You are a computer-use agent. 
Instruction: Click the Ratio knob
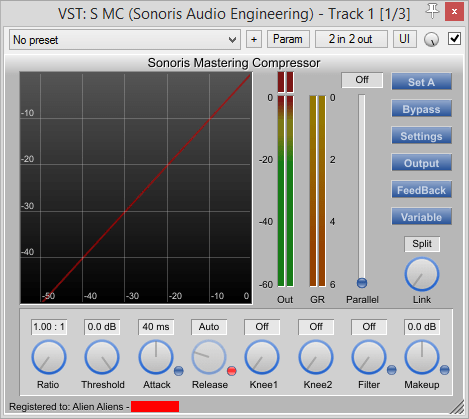point(49,357)
